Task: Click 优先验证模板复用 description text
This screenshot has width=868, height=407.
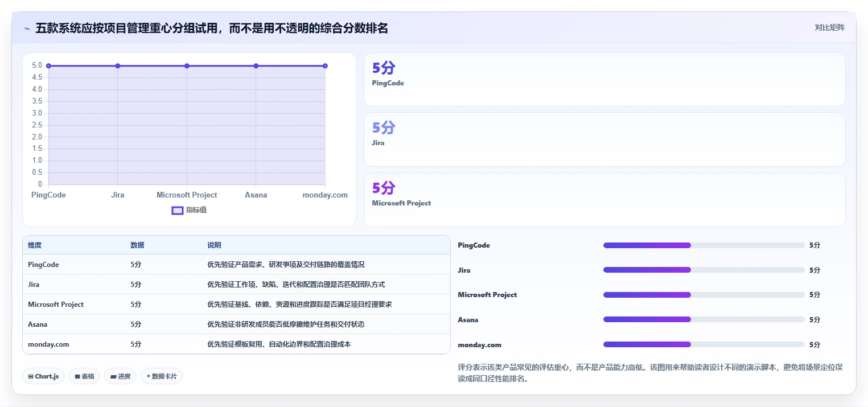Action: [x=279, y=344]
